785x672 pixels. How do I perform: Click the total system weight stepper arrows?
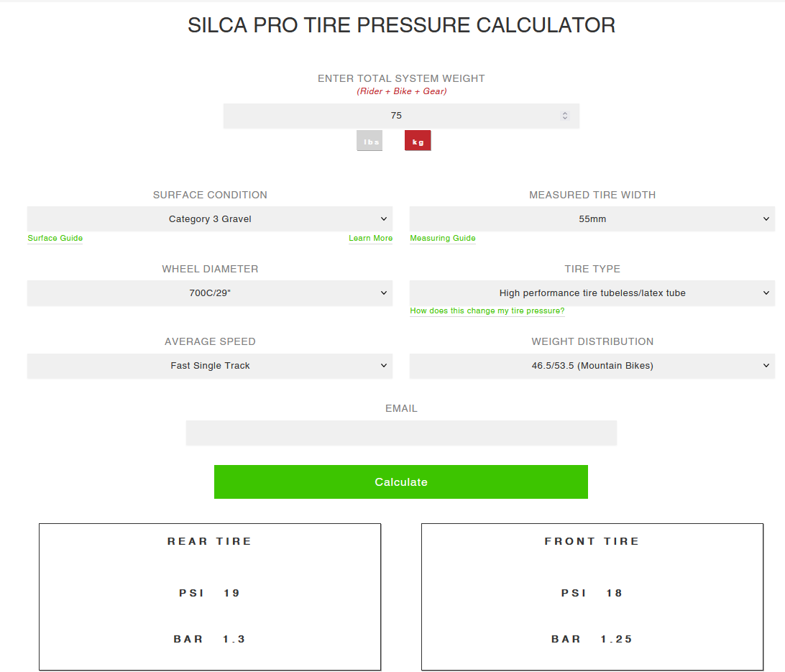click(x=565, y=116)
